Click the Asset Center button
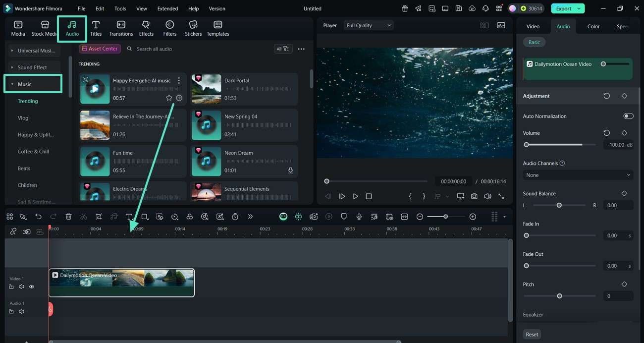644x343 pixels. [x=100, y=49]
